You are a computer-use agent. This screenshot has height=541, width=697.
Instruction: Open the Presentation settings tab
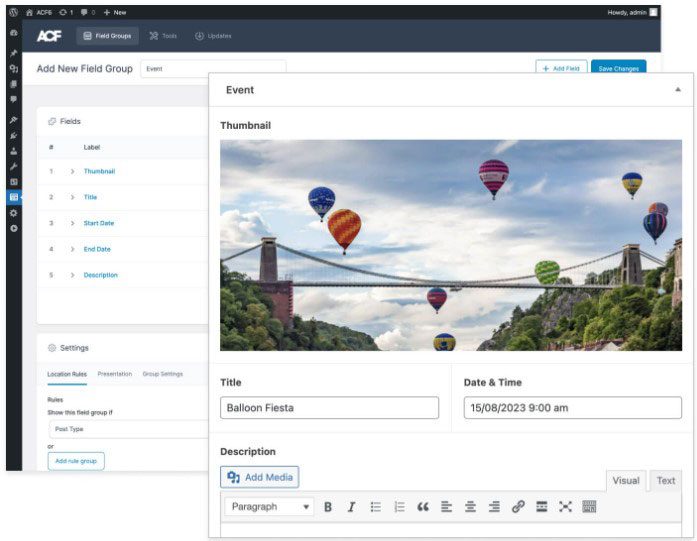114,374
